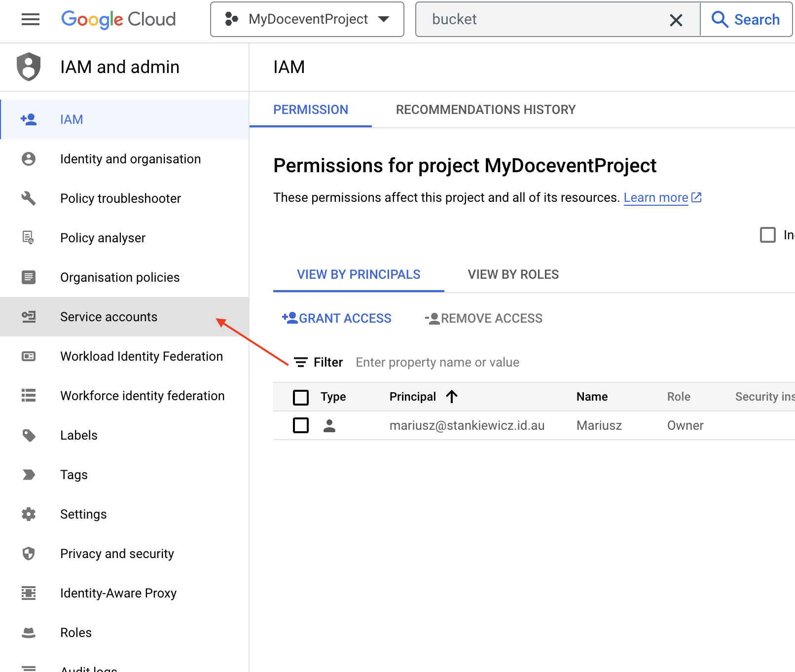Image resolution: width=795 pixels, height=672 pixels.
Task: Sort by Principal column arrow
Action: tap(452, 396)
